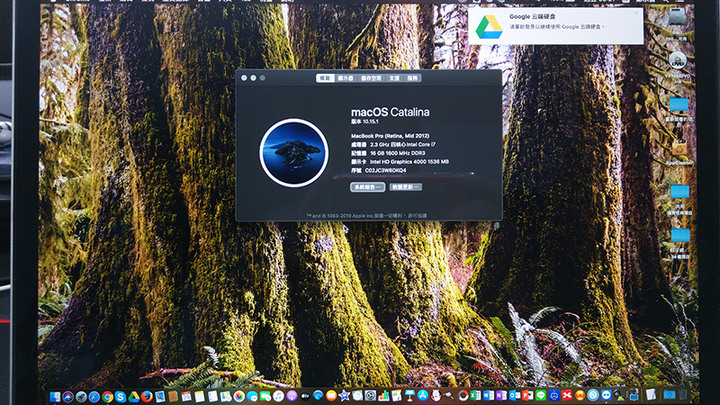Switch to the Service tab
The height and width of the screenshot is (405, 720).
pyautogui.click(x=412, y=78)
